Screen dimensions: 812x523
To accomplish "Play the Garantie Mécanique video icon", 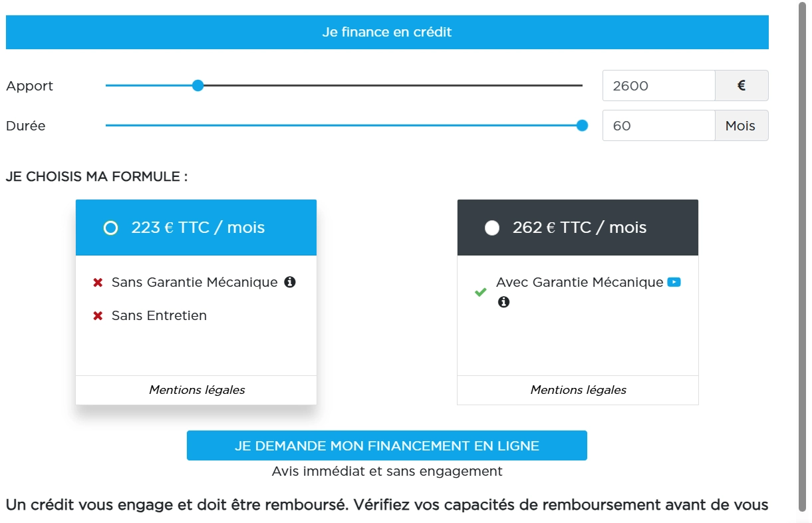I will point(674,282).
